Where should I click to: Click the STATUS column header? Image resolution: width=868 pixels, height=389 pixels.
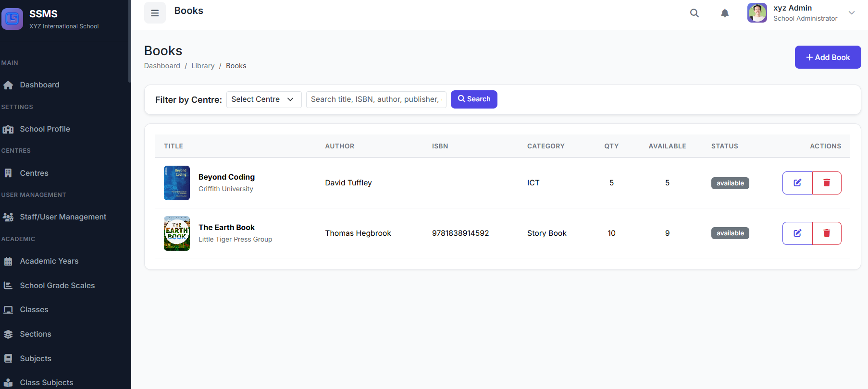pyautogui.click(x=725, y=146)
